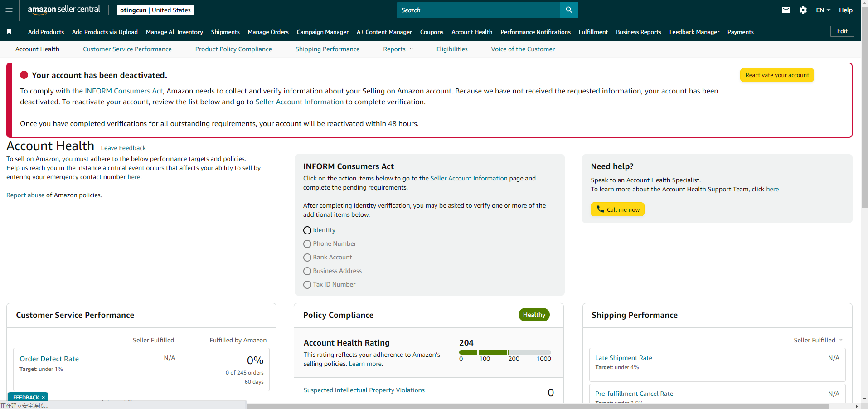Click the phone icon on Call me now

[600, 209]
